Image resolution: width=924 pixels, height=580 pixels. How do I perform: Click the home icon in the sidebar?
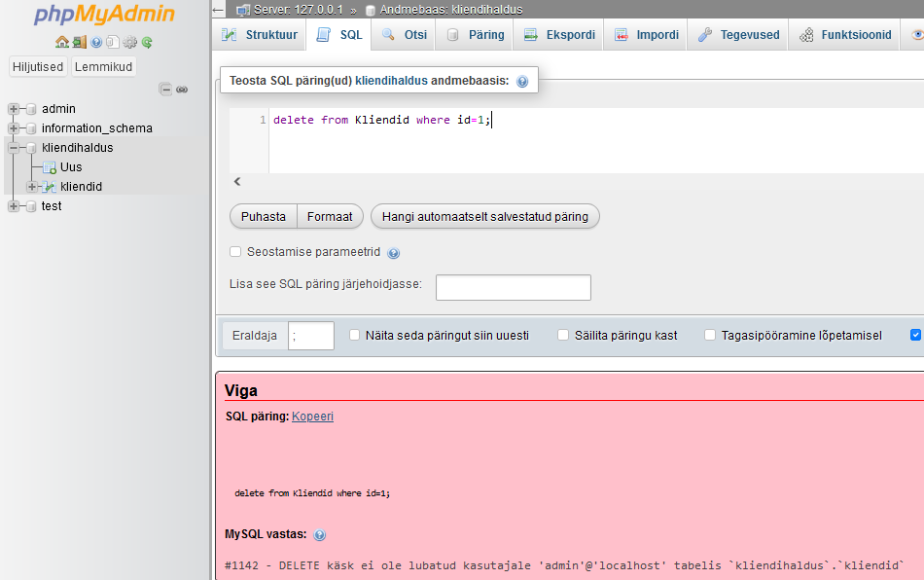pos(62,42)
